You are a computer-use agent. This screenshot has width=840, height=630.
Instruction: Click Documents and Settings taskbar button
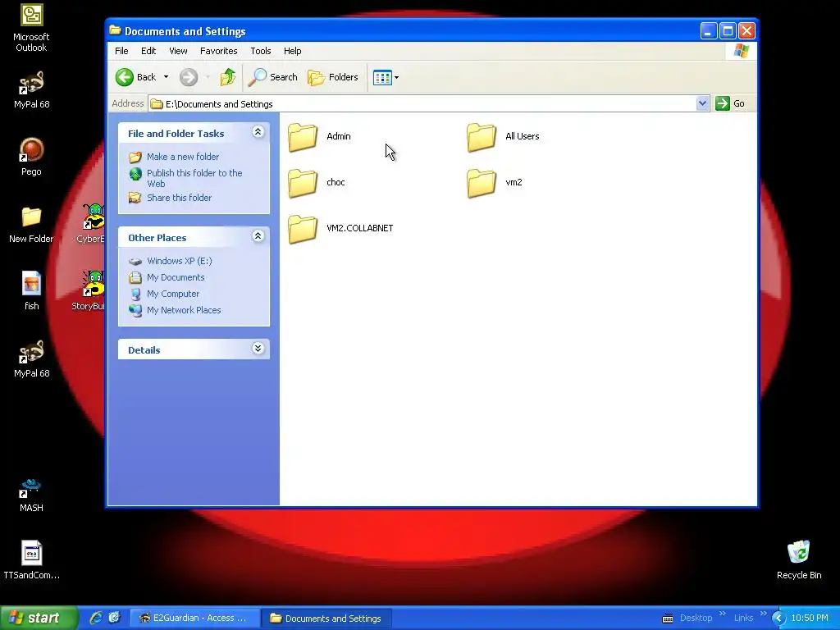326,619
